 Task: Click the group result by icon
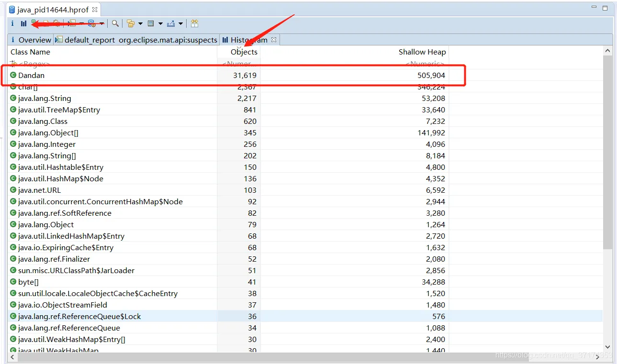pyautogui.click(x=131, y=23)
